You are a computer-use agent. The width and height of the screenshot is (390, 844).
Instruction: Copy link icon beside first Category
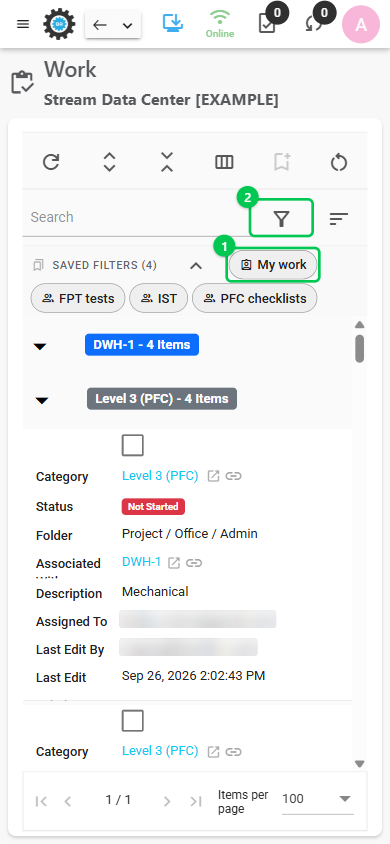(x=233, y=476)
